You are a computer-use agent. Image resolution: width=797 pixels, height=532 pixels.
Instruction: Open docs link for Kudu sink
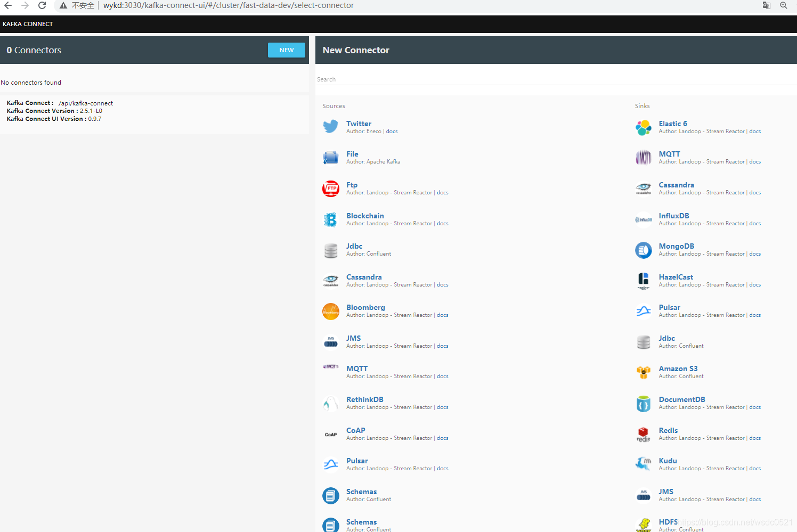pos(755,469)
